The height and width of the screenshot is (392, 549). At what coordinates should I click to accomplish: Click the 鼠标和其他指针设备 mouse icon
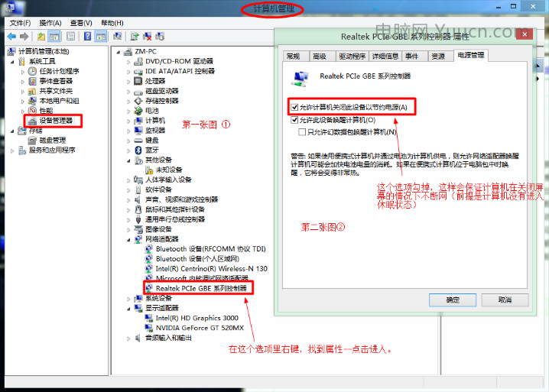(138, 209)
